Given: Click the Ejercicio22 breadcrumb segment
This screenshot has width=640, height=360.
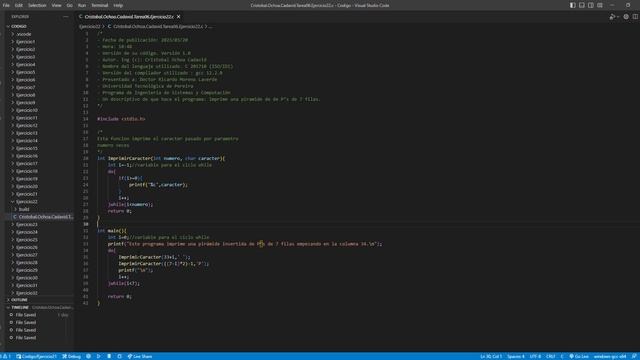Looking at the screenshot, I should (x=89, y=27).
